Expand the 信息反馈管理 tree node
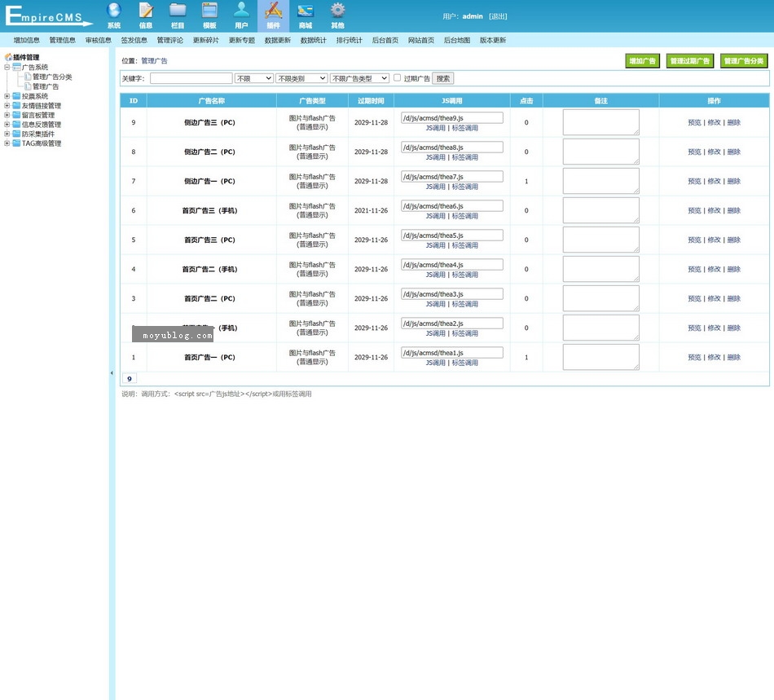Image resolution: width=774 pixels, height=700 pixels. coord(7,125)
